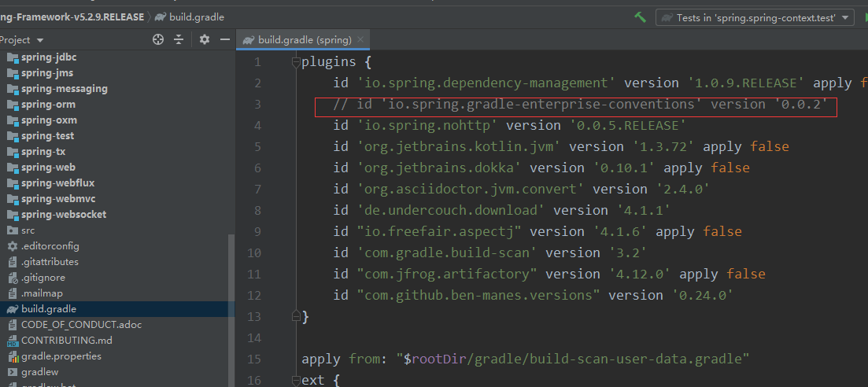
Task: Select build.gradle in the project tree
Action: pos(49,309)
